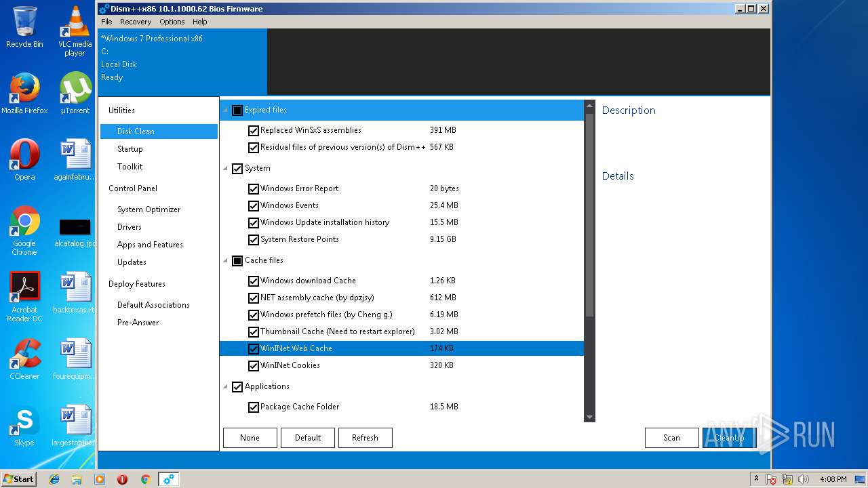868x488 pixels.
Task: Click Internet Explorer taskbar icon
Action: (54, 479)
